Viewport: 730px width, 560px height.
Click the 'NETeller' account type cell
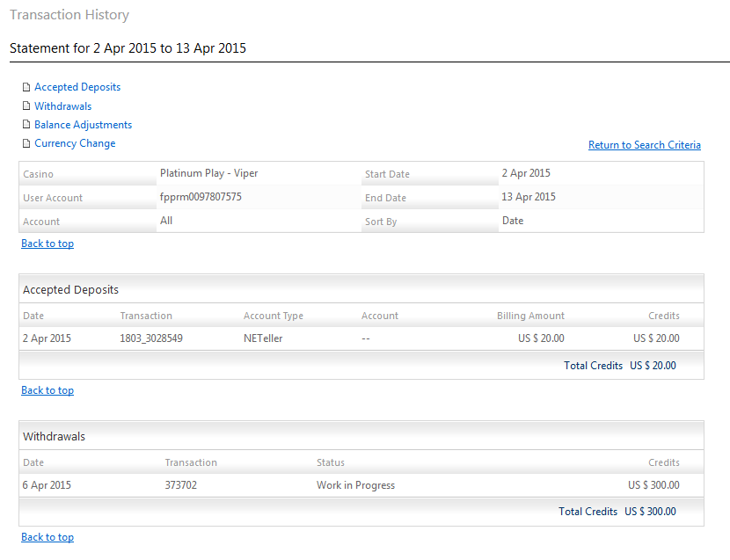tap(263, 338)
